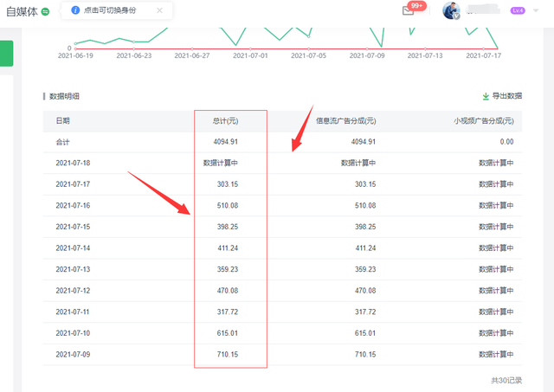Click the 日期 column header
554x392 pixels.
tap(63, 120)
